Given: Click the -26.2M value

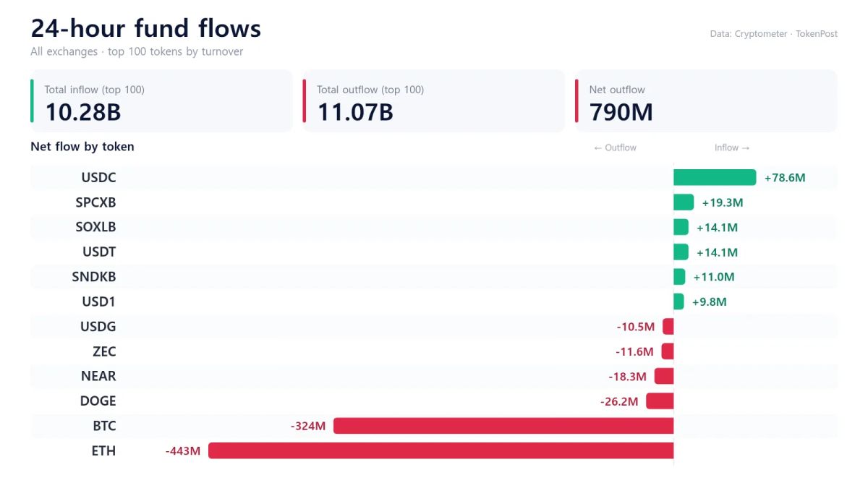Looking at the screenshot, I should pos(619,401).
